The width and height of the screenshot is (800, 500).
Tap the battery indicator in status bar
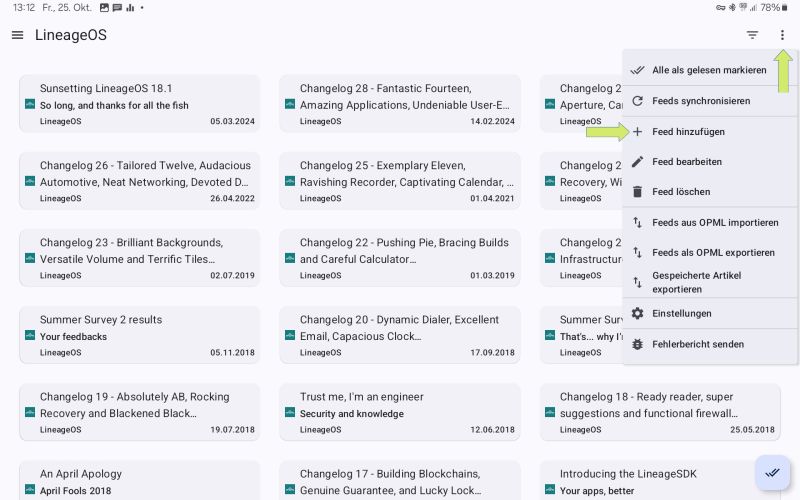783,7
